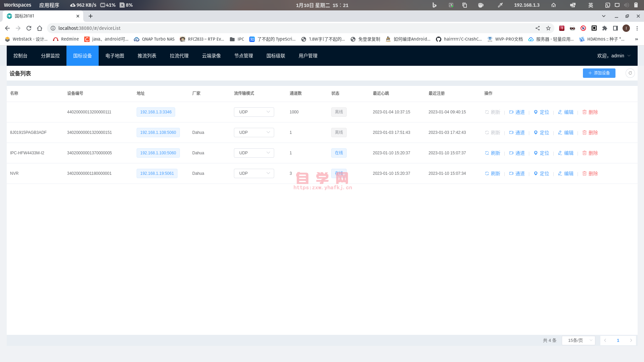The height and width of the screenshot is (362, 644).
Task: Bookmark this page with star icon
Action: coord(548,28)
